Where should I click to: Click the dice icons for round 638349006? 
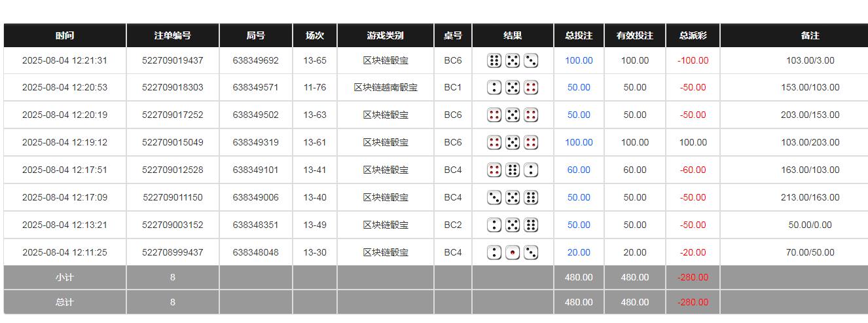pyautogui.click(x=513, y=198)
